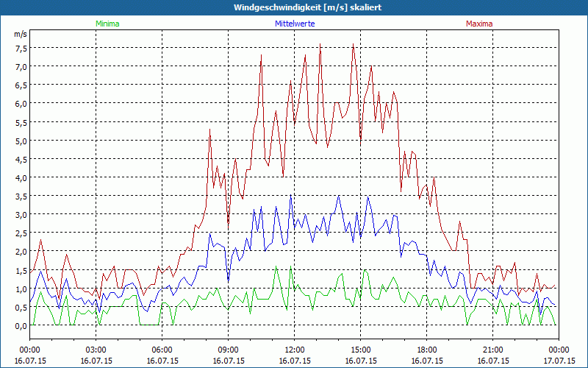Click the 6,0 y-axis value
588x368 pixels.
[21, 104]
